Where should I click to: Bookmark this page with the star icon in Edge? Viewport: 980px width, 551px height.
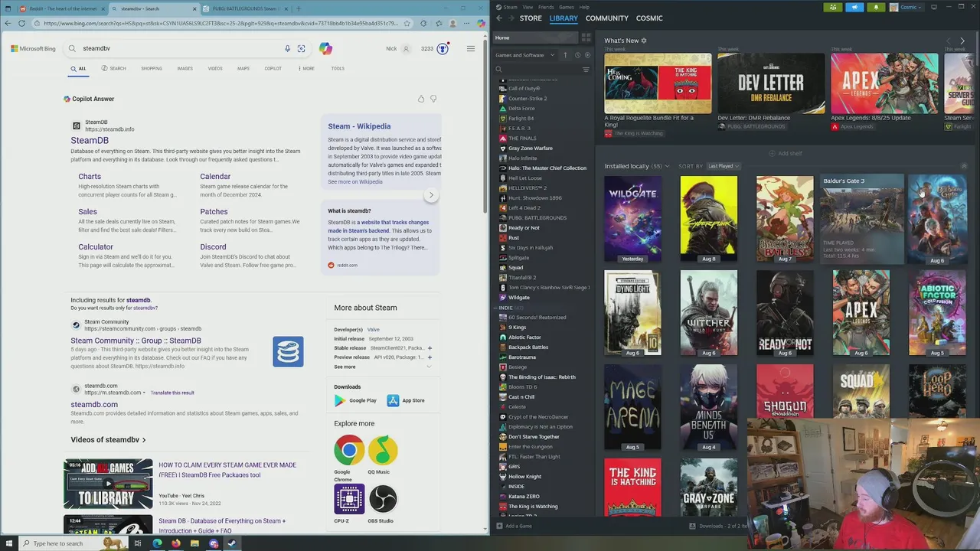[407, 23]
